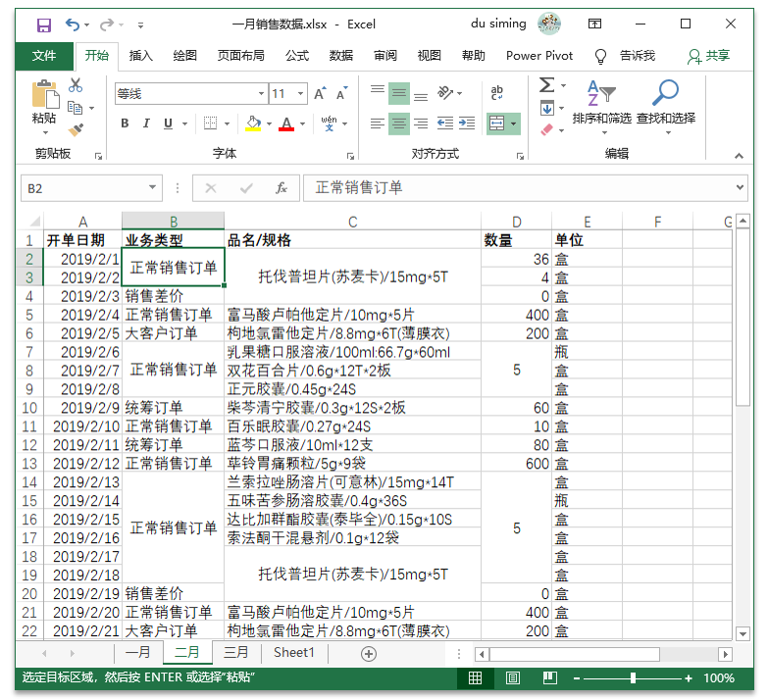Click 告诉我 search box

pos(638,56)
